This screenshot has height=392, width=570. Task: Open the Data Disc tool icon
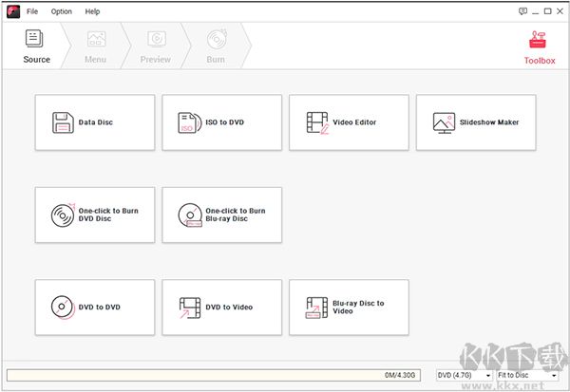tap(63, 122)
